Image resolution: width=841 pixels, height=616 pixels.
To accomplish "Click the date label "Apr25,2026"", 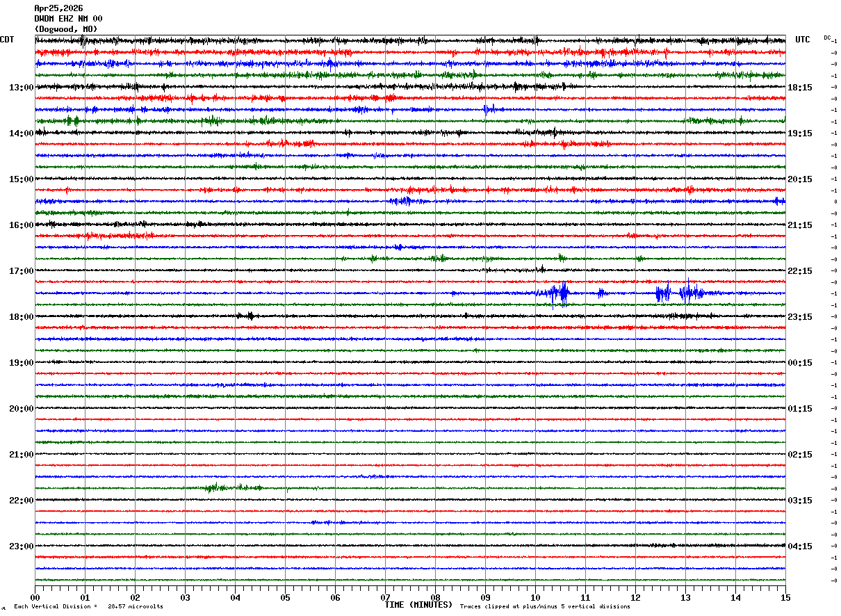I will click(x=58, y=8).
